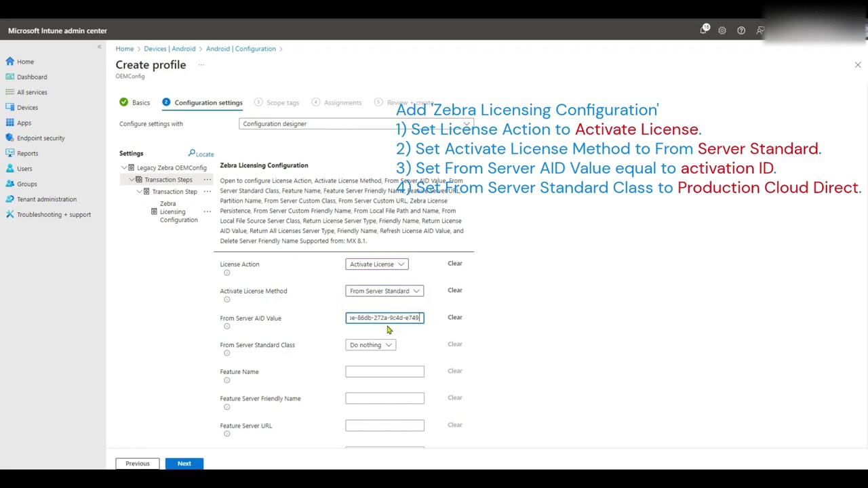Open From Server Standard Class dropdown
The image size is (868, 488).
tap(371, 345)
